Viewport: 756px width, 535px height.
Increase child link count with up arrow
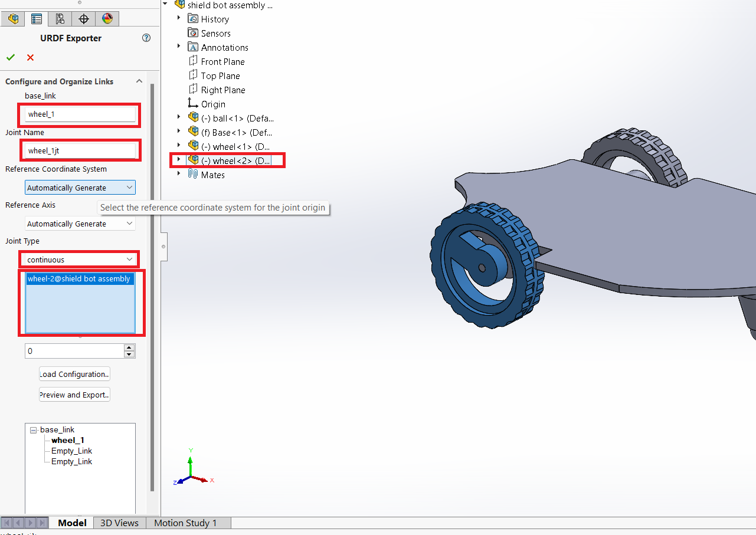coord(129,348)
